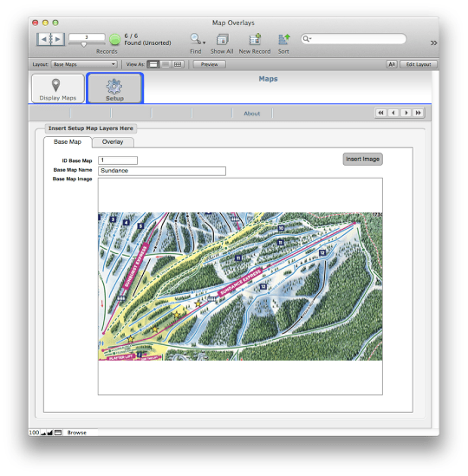468x476 pixels.
Task: Click the Found (Unsorted) status text
Action: [148, 43]
